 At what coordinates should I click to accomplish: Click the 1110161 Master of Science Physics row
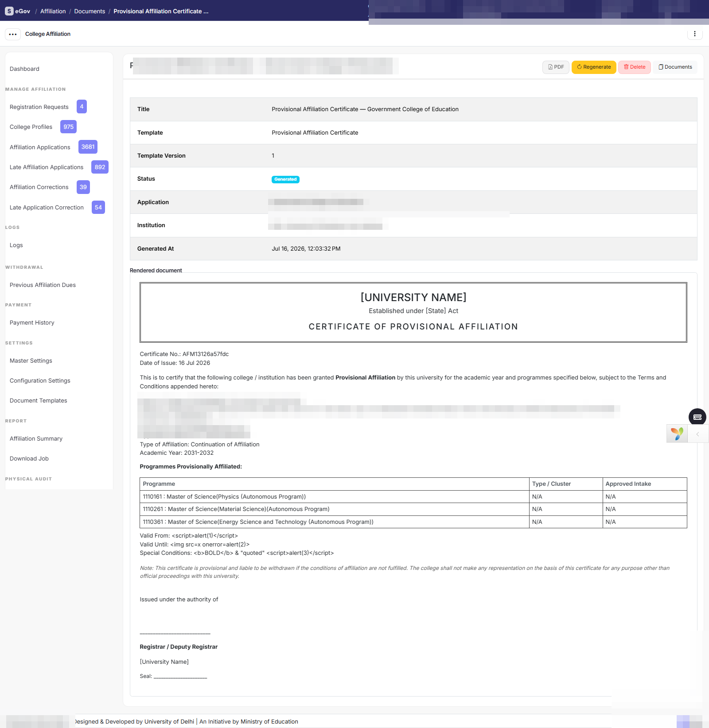point(413,496)
